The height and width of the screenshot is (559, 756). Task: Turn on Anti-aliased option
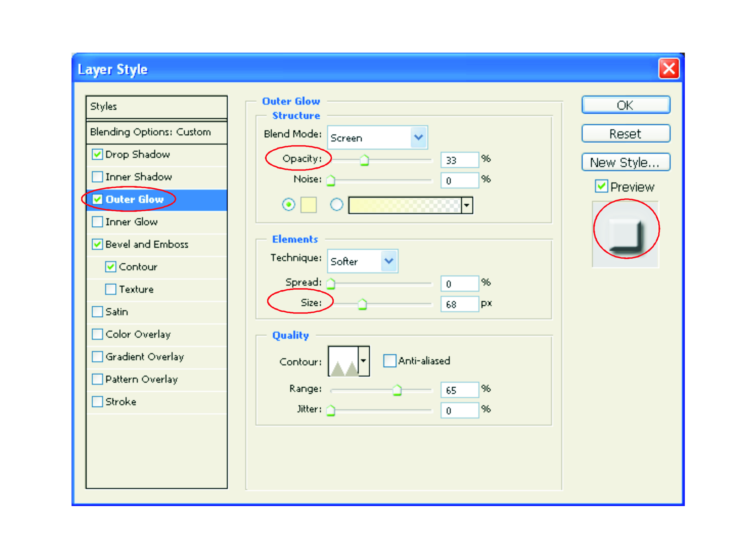pyautogui.click(x=390, y=361)
